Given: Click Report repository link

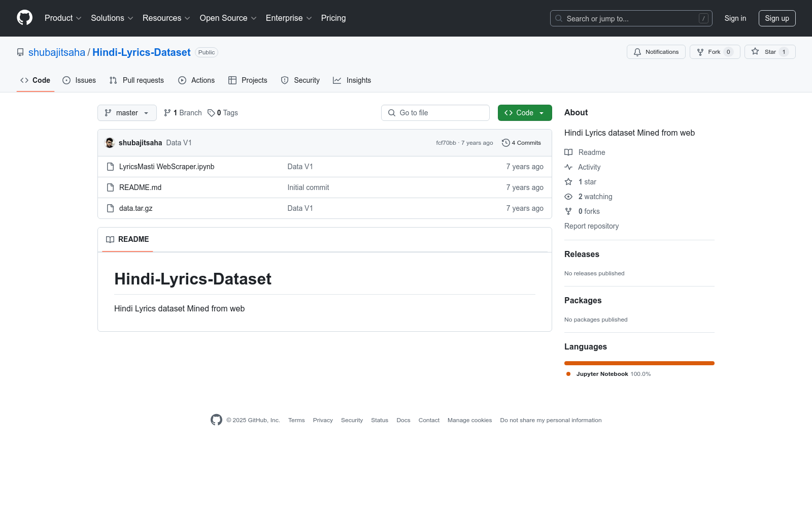Looking at the screenshot, I should click(592, 226).
